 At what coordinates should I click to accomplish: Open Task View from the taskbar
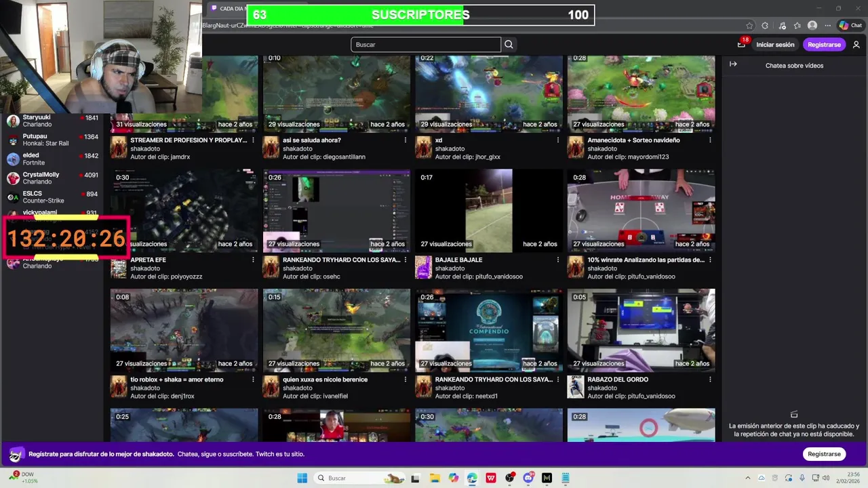[x=416, y=478]
